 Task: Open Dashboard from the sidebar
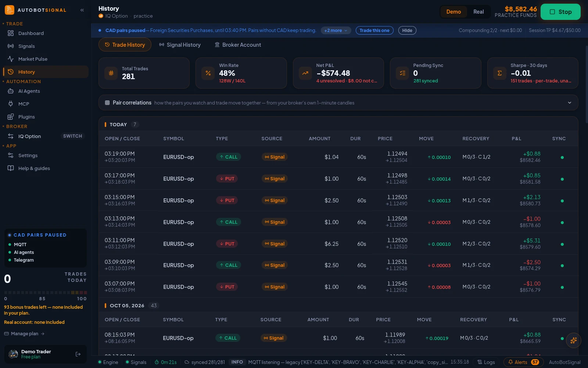(x=46, y=33)
